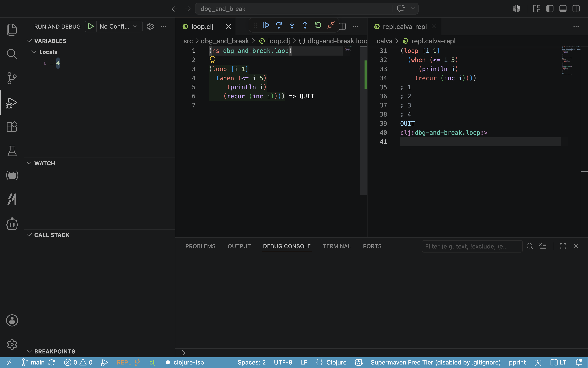Change indentation via Spaces: 2
Viewport: 588px width, 368px height.
click(x=251, y=362)
